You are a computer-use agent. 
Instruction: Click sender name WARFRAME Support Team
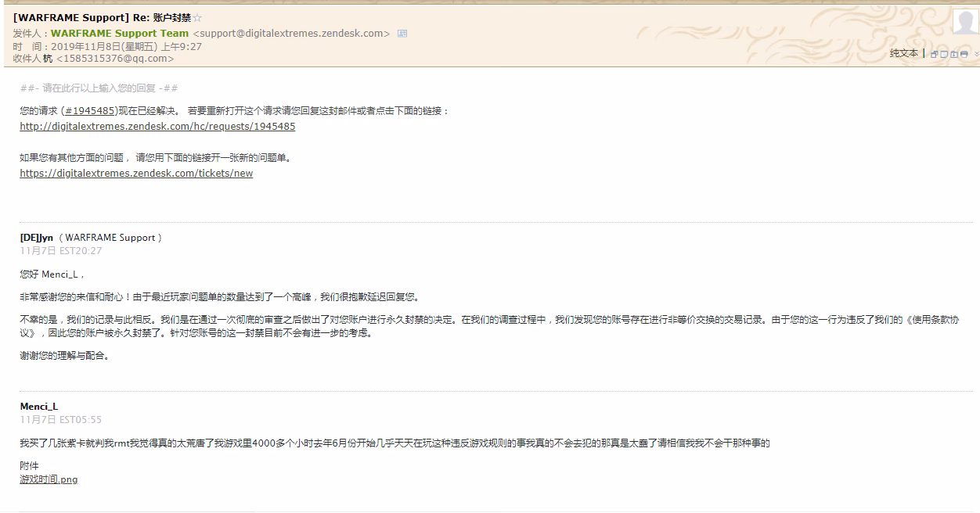tap(120, 34)
